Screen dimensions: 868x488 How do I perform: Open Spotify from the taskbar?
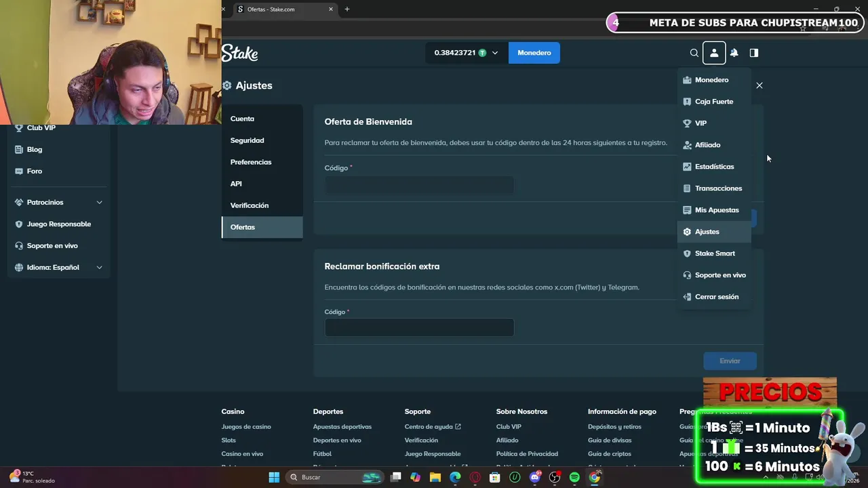[574, 477]
